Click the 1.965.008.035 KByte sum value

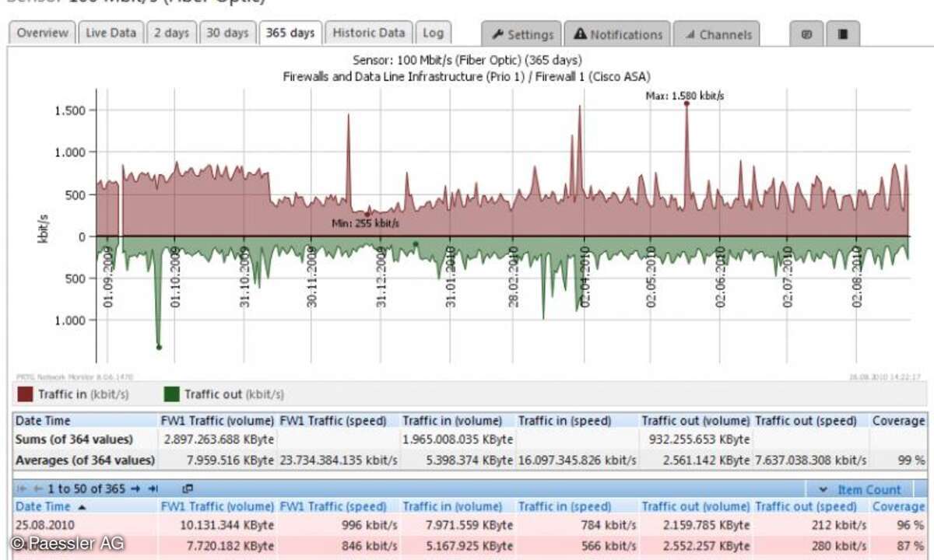(x=458, y=439)
